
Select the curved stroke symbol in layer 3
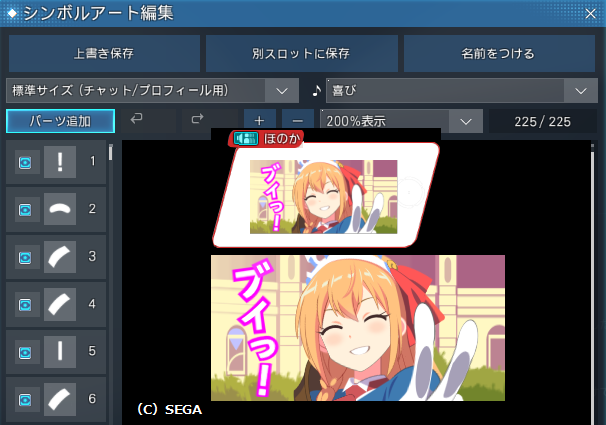pyautogui.click(x=60, y=257)
